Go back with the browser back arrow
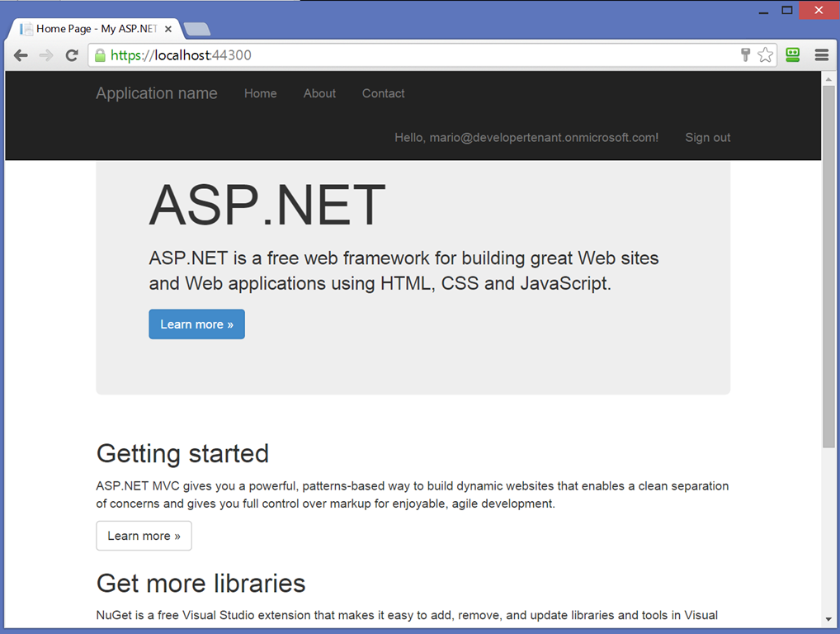840x634 pixels. (21, 55)
